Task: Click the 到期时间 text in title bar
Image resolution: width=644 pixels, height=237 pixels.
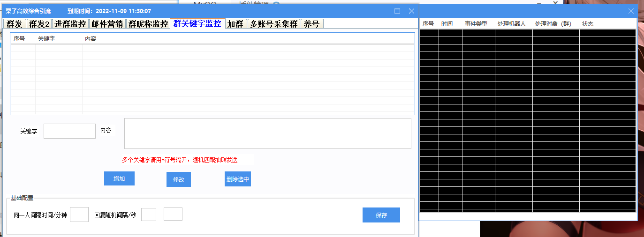Action: click(109, 11)
